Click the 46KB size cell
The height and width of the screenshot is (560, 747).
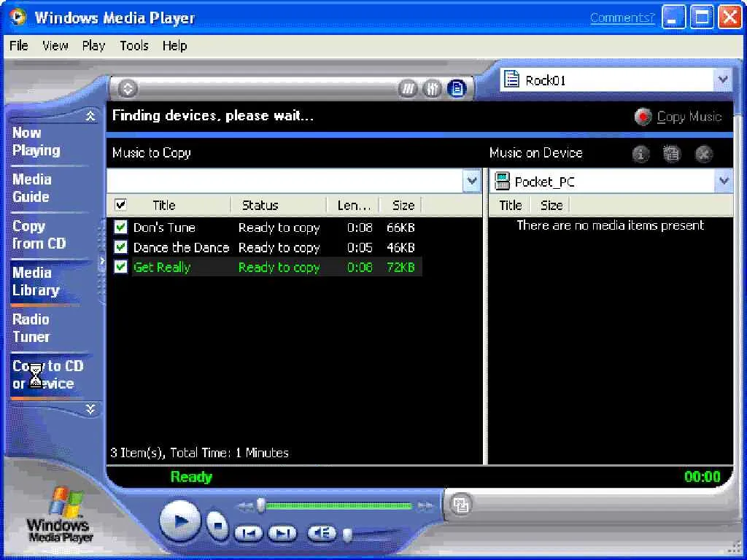click(x=400, y=248)
